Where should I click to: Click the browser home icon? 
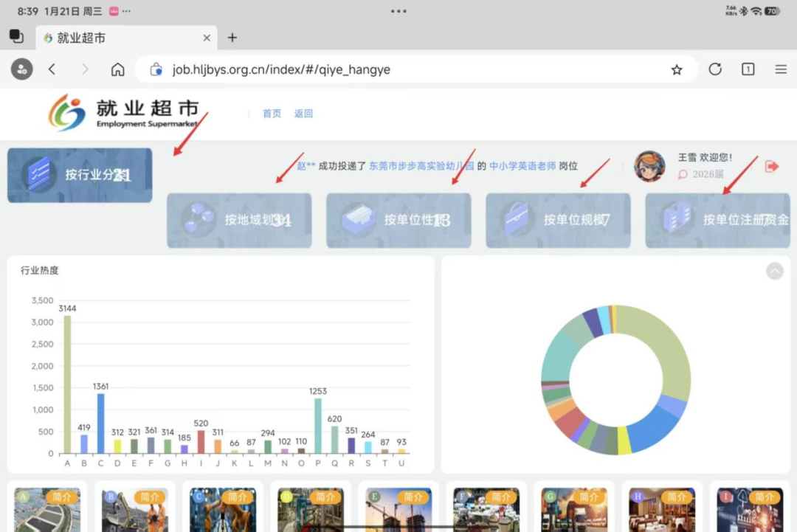point(117,69)
